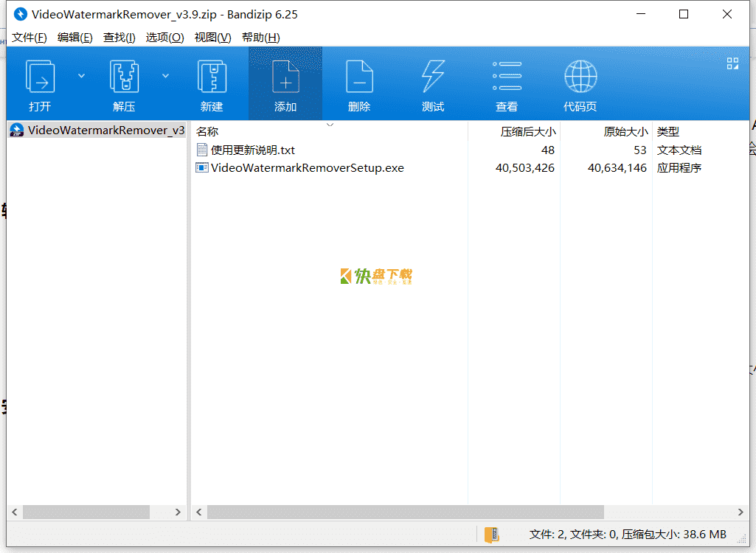
Task: Open the 编辑(E) menu
Action: (x=74, y=37)
